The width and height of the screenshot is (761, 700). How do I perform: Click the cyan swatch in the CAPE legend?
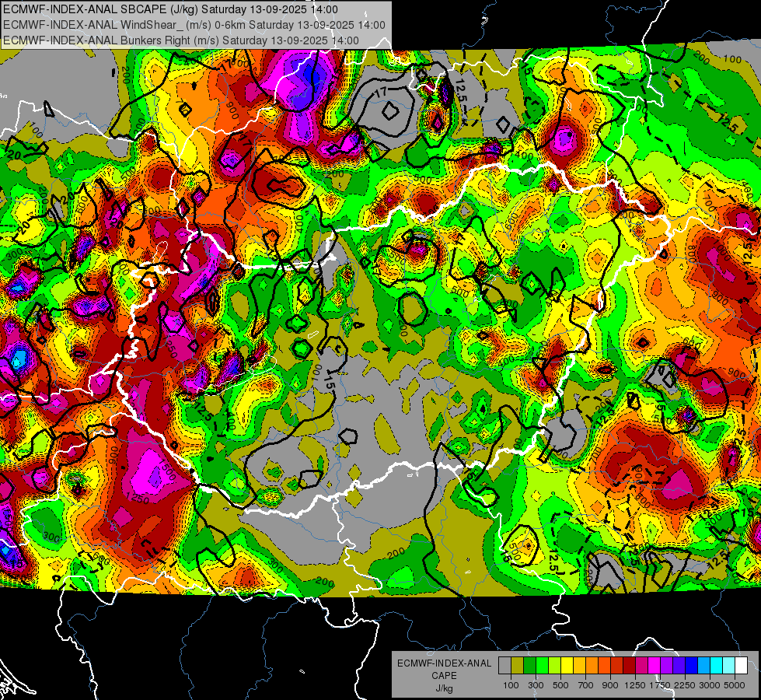(x=717, y=665)
